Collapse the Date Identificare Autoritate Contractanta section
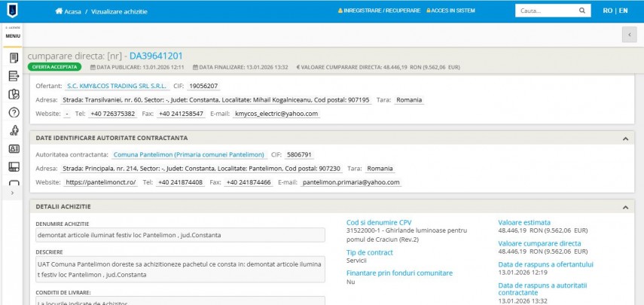The height and width of the screenshot is (305, 644). coord(624,139)
